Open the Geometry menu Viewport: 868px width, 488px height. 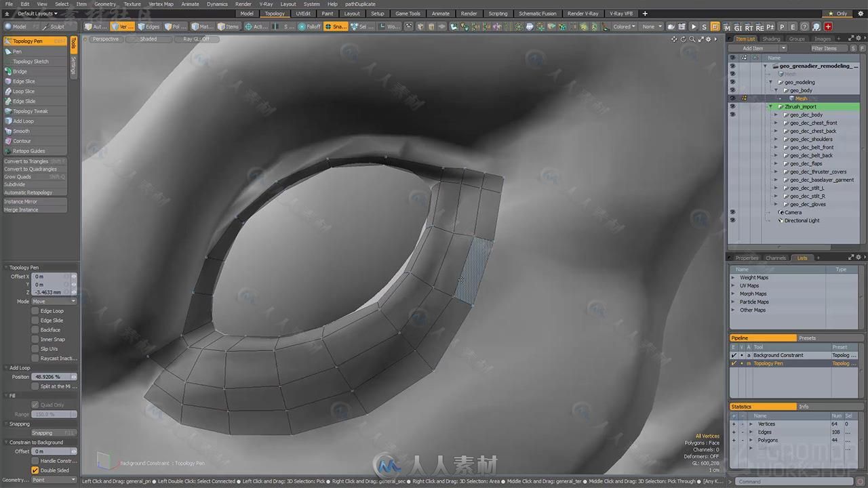pos(105,4)
